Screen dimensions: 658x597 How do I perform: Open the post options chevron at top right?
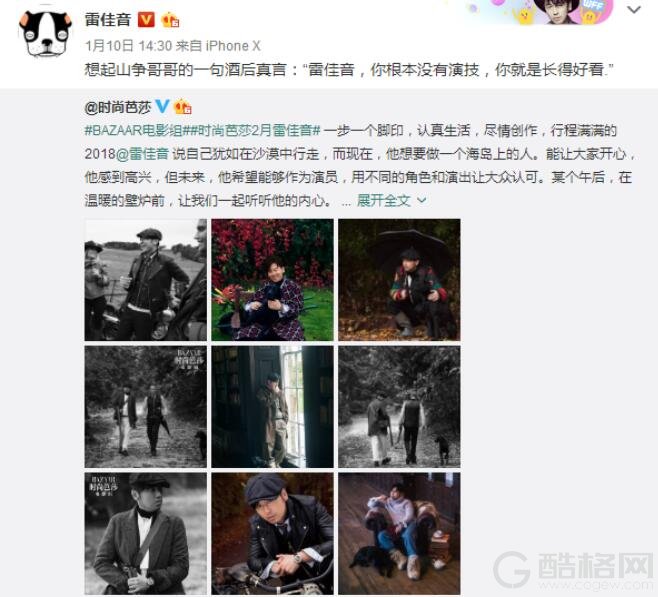pyautogui.click(x=634, y=9)
